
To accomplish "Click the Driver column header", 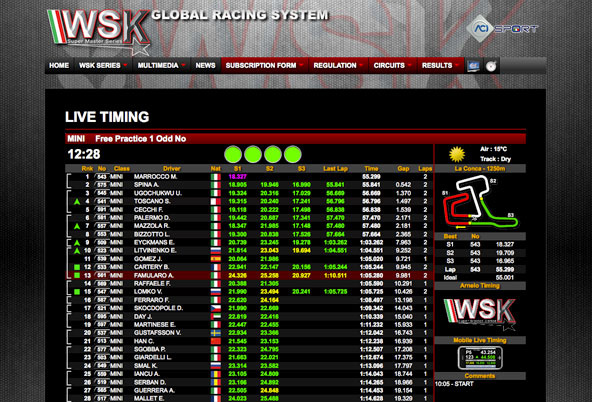I will click(172, 169).
